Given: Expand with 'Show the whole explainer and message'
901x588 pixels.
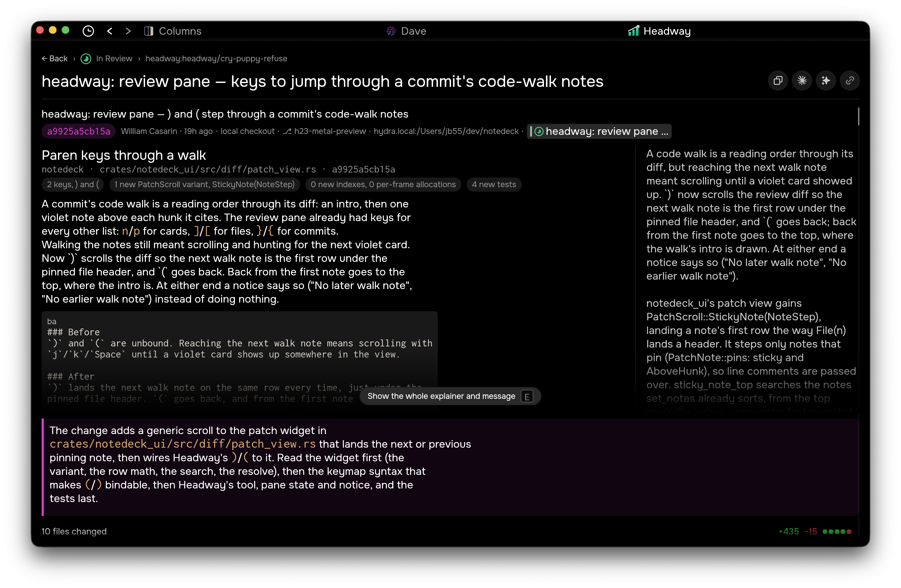Looking at the screenshot, I should [450, 396].
